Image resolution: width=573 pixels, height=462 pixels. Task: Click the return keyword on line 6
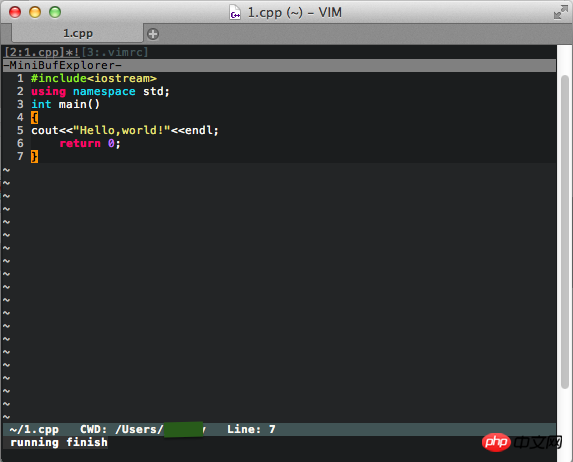point(80,143)
